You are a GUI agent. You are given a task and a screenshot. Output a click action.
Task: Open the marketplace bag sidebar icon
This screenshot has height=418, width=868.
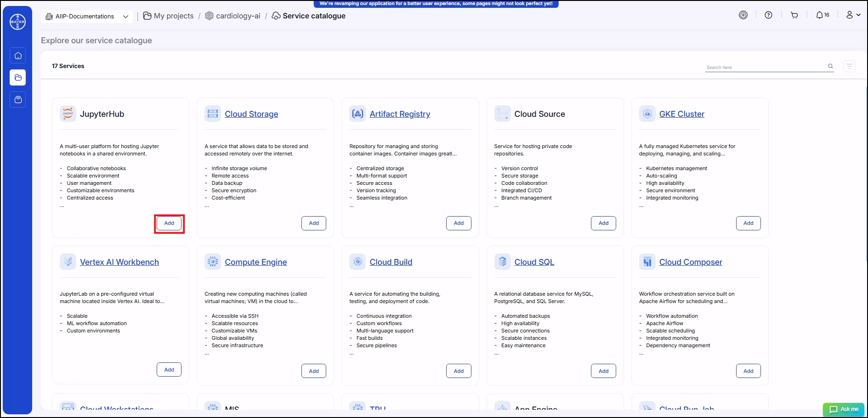click(18, 100)
